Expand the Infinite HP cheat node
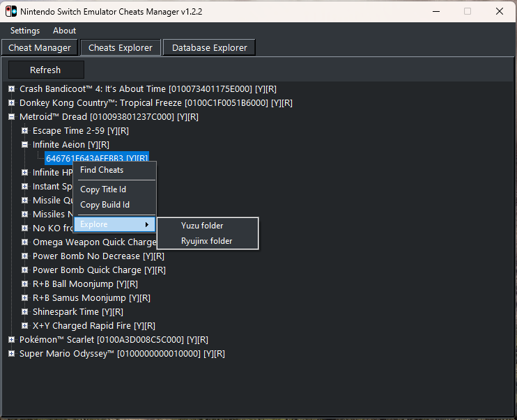This screenshot has width=517, height=420. [x=24, y=173]
